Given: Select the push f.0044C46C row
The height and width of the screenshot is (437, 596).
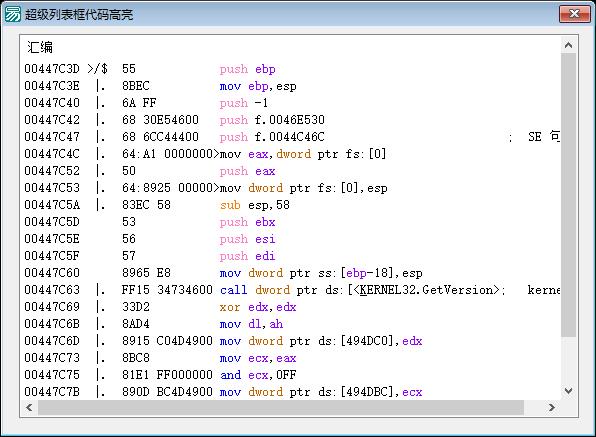Looking at the screenshot, I should [291, 137].
